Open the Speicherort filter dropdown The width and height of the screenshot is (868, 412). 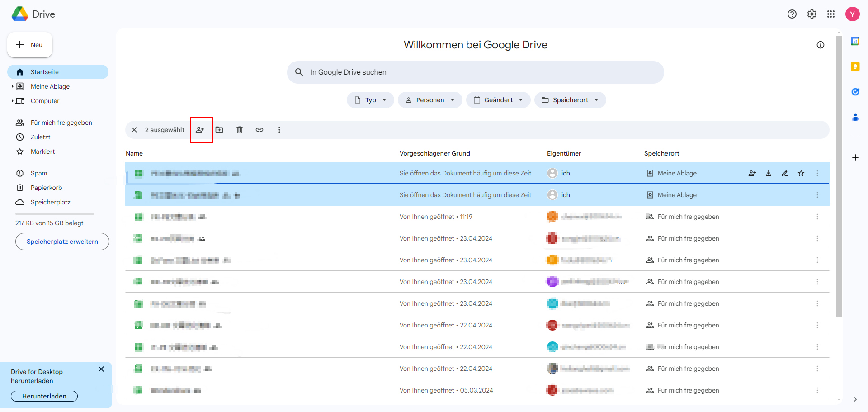click(570, 100)
